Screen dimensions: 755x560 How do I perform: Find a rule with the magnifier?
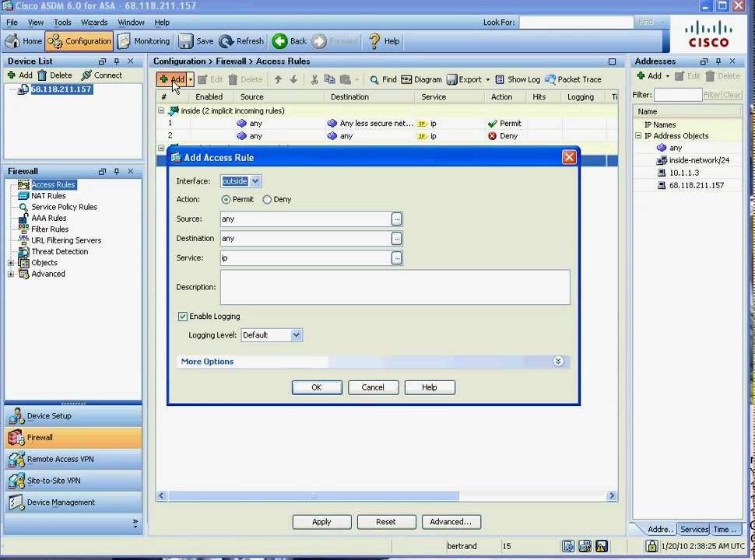click(383, 79)
